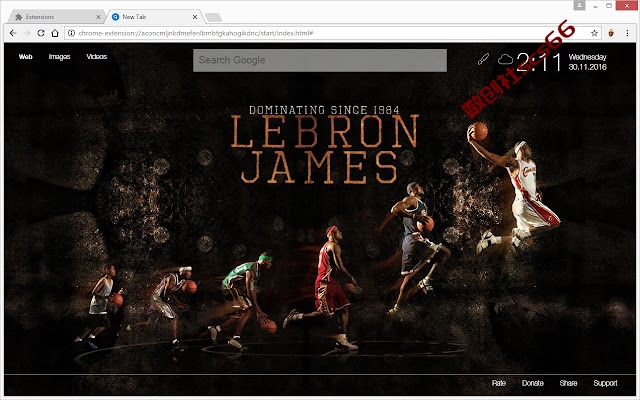Viewport: 640px width, 400px height.
Task: Maximize the Chrome window
Action: 609,6
